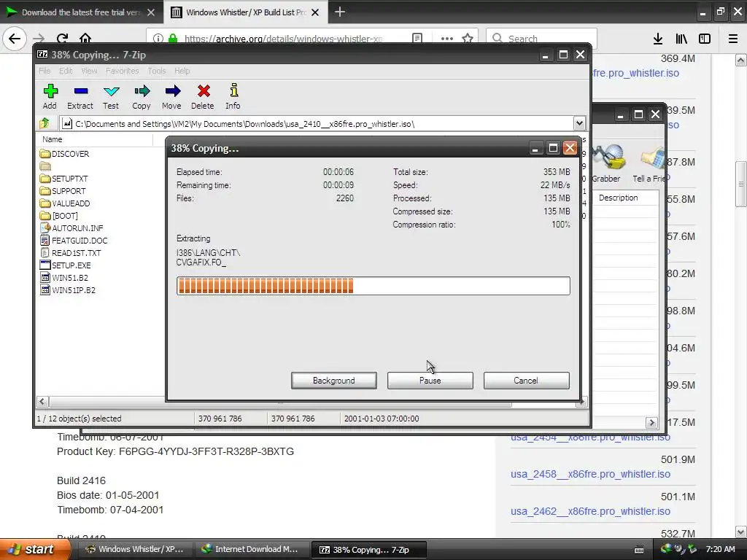This screenshot has height=560, width=747.
Task: Select the SETUPTXT folder
Action: click(64, 179)
